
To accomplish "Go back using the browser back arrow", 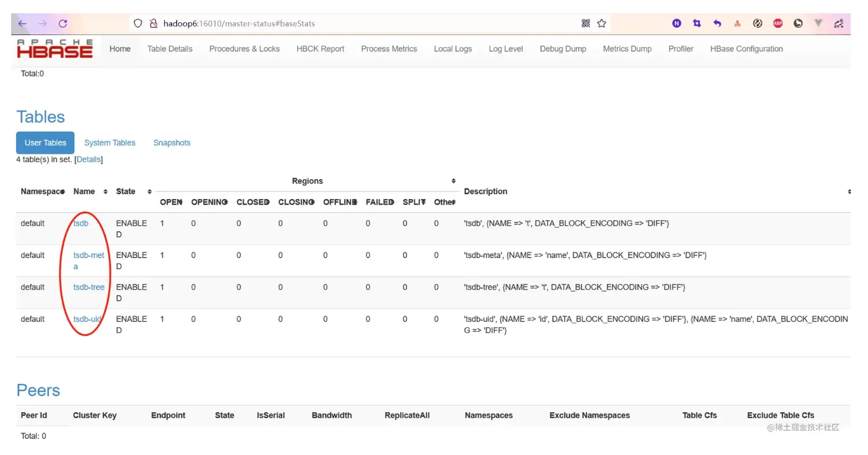I will point(22,24).
